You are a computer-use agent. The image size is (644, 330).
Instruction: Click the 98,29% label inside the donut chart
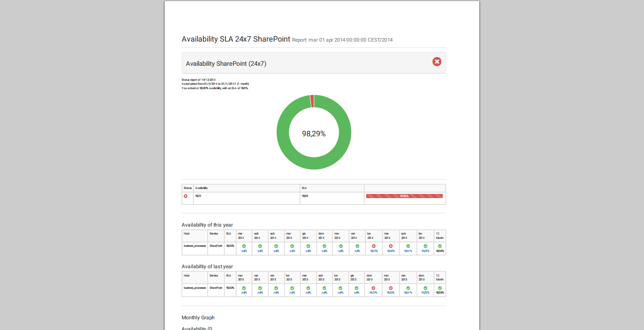[x=314, y=134]
